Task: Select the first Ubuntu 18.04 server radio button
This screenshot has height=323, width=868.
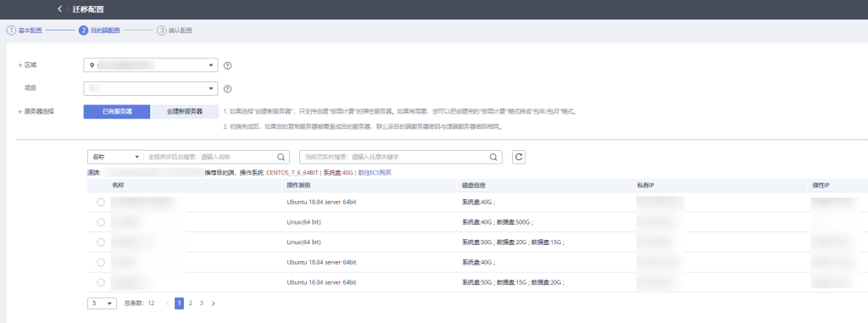Action: [101, 203]
